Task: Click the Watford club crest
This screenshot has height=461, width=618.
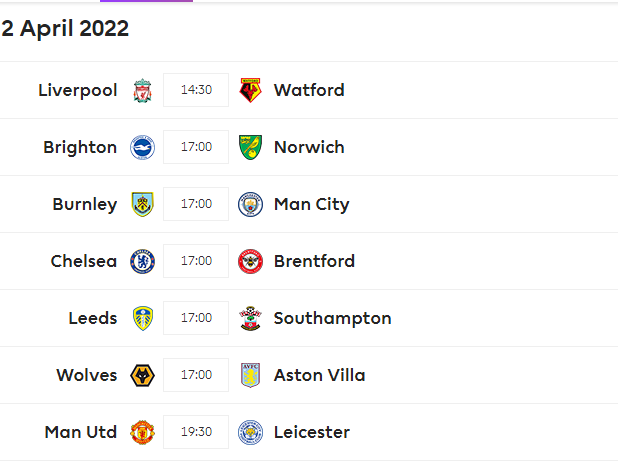Action: 250,90
